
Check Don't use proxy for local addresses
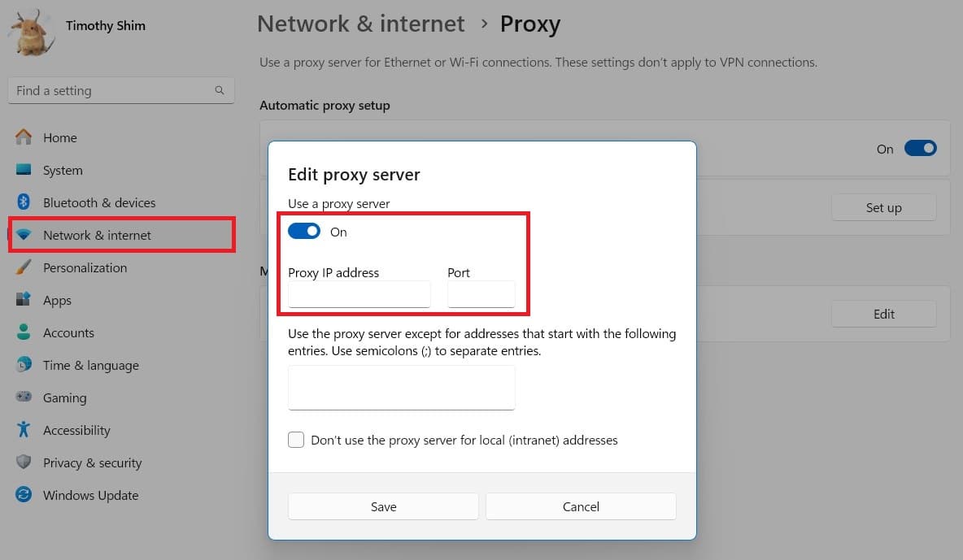coord(296,440)
